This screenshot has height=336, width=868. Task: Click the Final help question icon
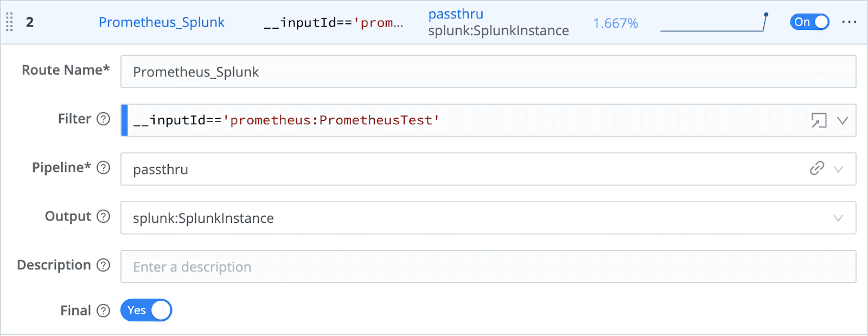click(x=103, y=311)
